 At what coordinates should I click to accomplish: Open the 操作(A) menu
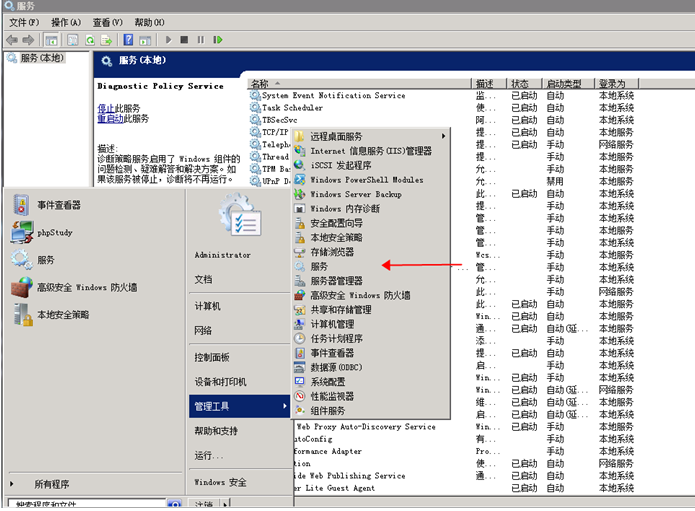(x=66, y=22)
